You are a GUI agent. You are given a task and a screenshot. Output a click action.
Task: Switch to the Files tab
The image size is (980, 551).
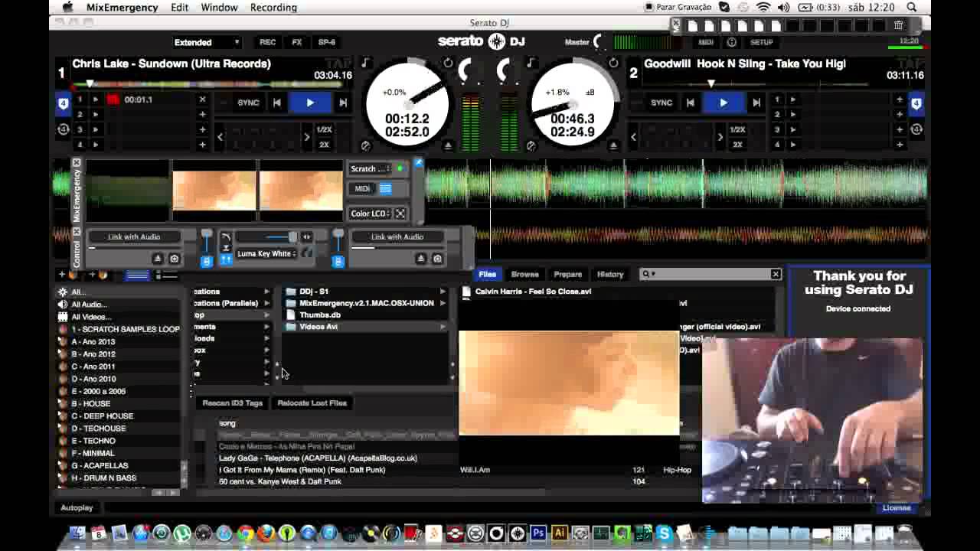tap(487, 274)
